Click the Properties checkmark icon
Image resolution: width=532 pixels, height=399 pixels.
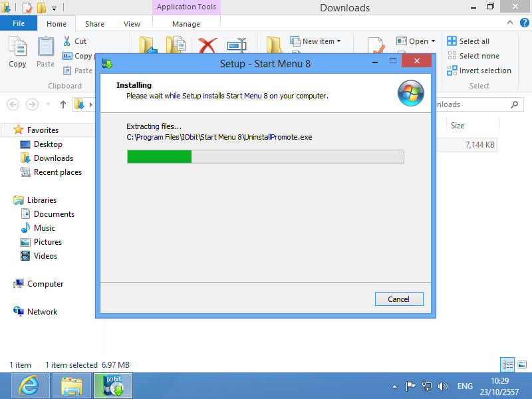pyautogui.click(x=376, y=45)
